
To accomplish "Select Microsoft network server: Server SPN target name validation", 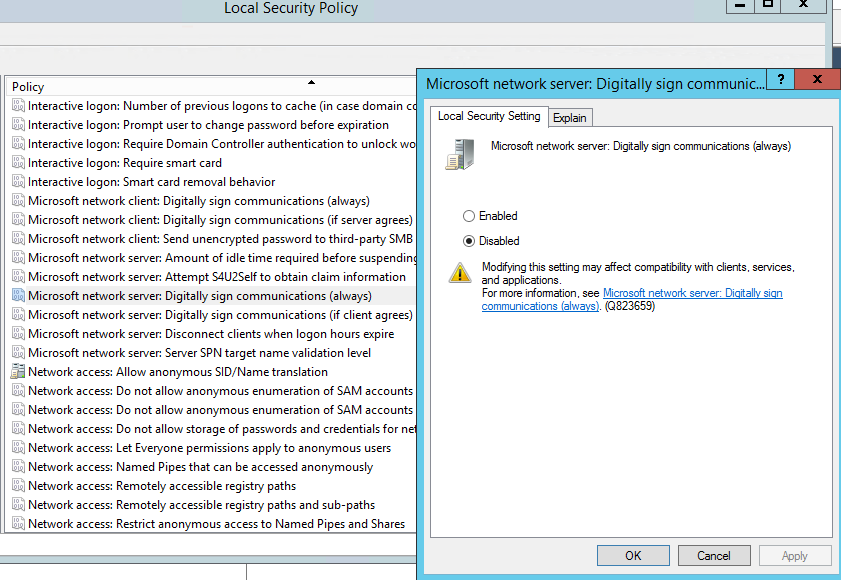I will point(199,353).
